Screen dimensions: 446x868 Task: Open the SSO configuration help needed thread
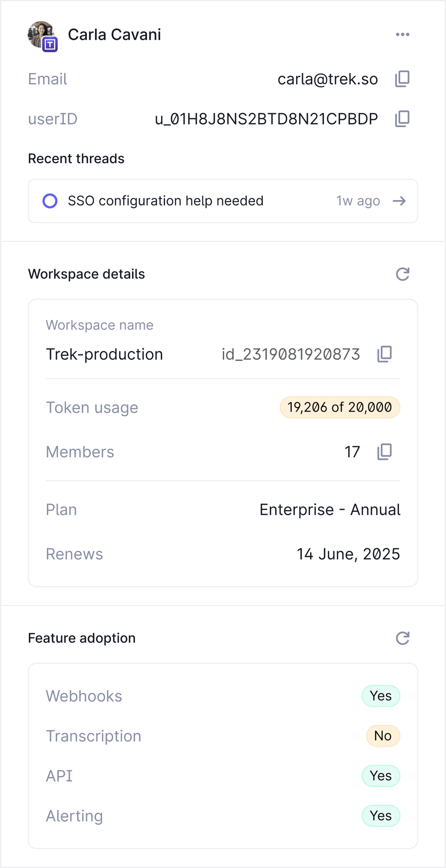(166, 201)
